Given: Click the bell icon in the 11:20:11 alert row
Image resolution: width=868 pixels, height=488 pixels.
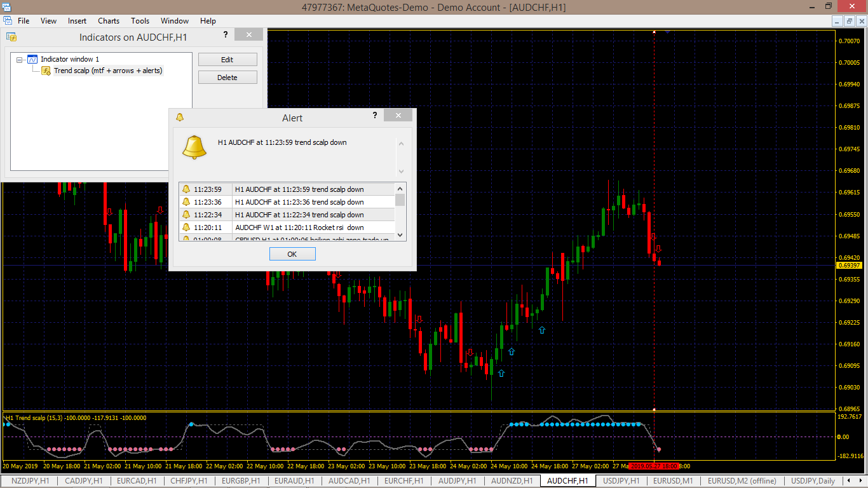Looking at the screenshot, I should tap(186, 227).
